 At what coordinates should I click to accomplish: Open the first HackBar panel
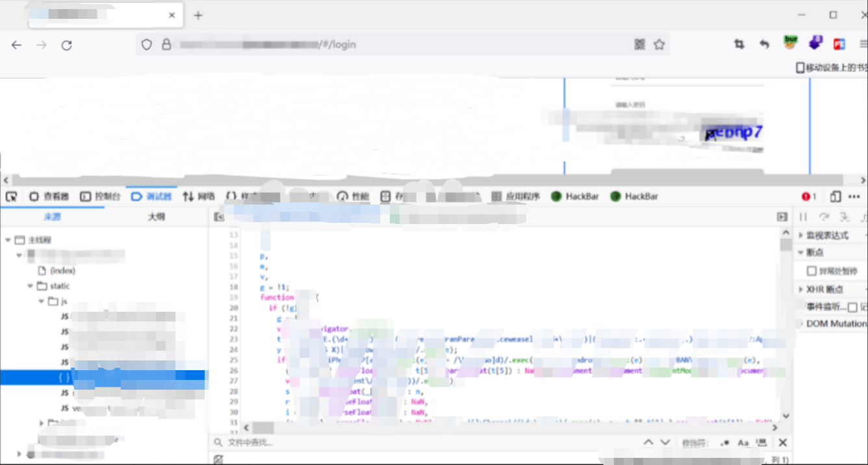pyautogui.click(x=574, y=197)
